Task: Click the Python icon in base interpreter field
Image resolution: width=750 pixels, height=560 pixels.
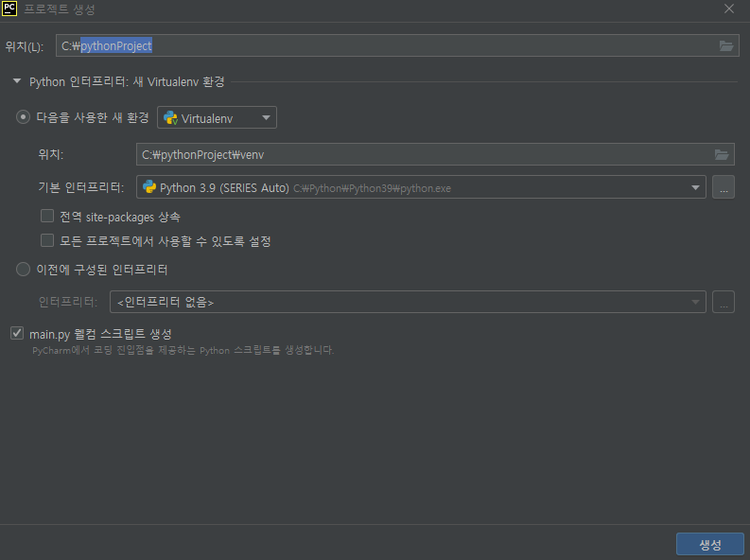Action: pyautogui.click(x=149, y=187)
